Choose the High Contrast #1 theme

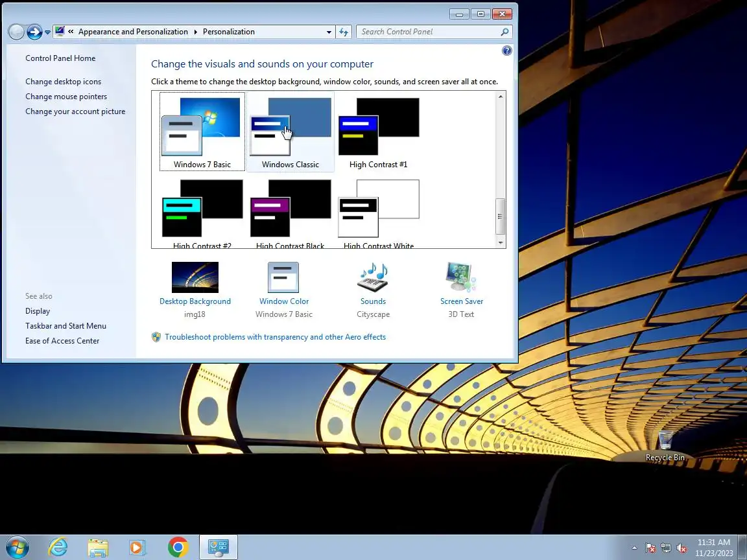tap(378, 132)
